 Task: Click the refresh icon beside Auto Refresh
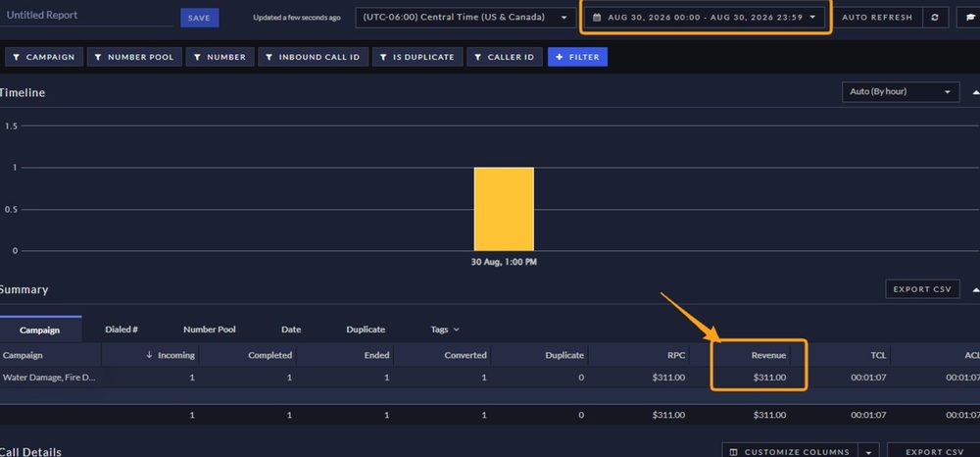coord(935,18)
